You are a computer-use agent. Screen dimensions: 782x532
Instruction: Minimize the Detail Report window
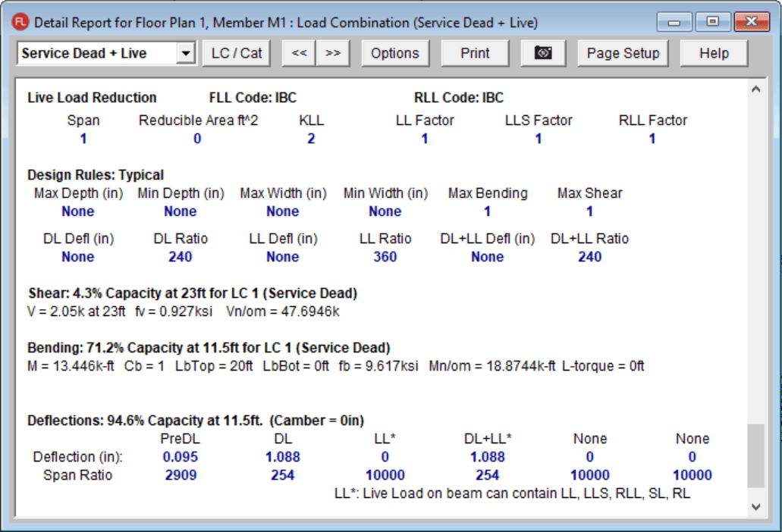pos(674,22)
